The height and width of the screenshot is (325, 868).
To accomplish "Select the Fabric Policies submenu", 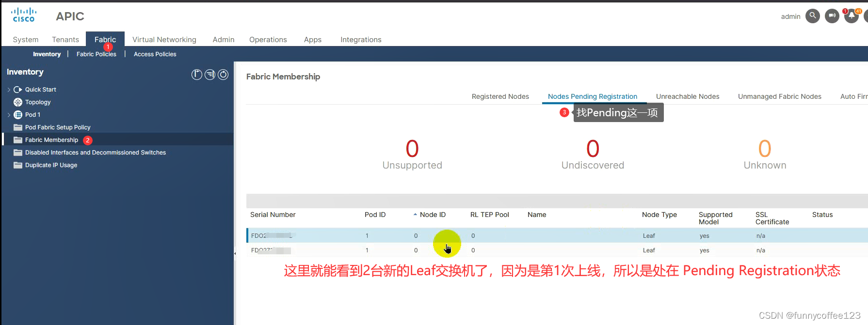I will pyautogui.click(x=96, y=54).
